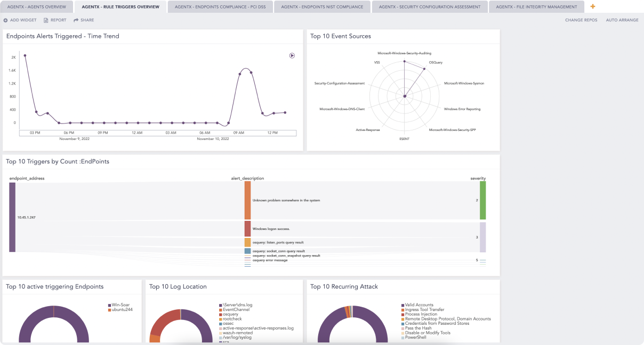Go to AgentX - Security Configuration Assessment tab
The width and height of the screenshot is (644, 345).
pyautogui.click(x=430, y=7)
